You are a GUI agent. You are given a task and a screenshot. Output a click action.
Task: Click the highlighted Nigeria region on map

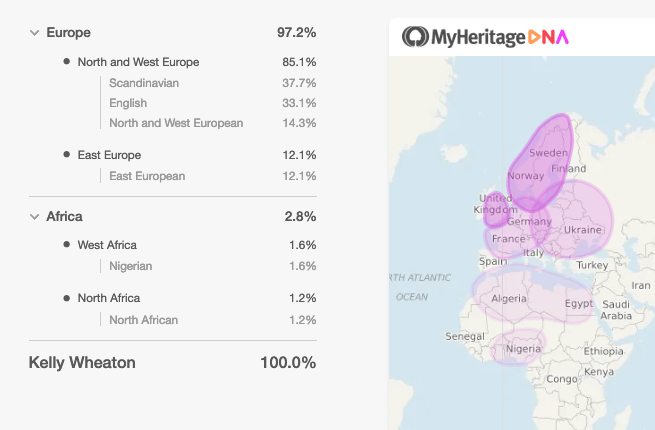tap(522, 348)
